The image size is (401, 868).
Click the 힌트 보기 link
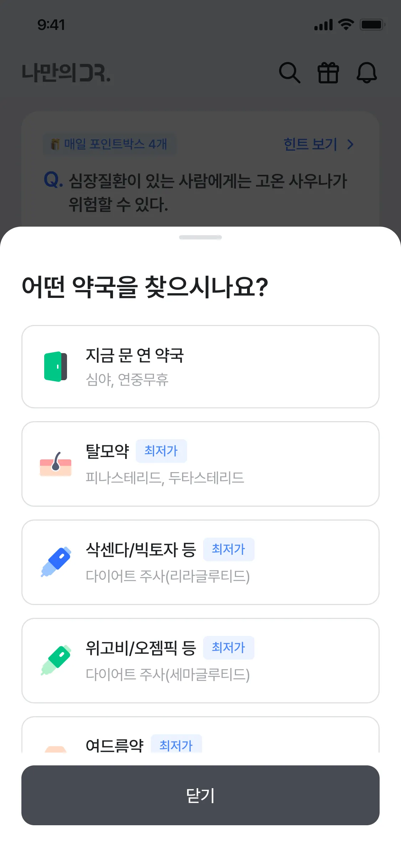[310, 144]
